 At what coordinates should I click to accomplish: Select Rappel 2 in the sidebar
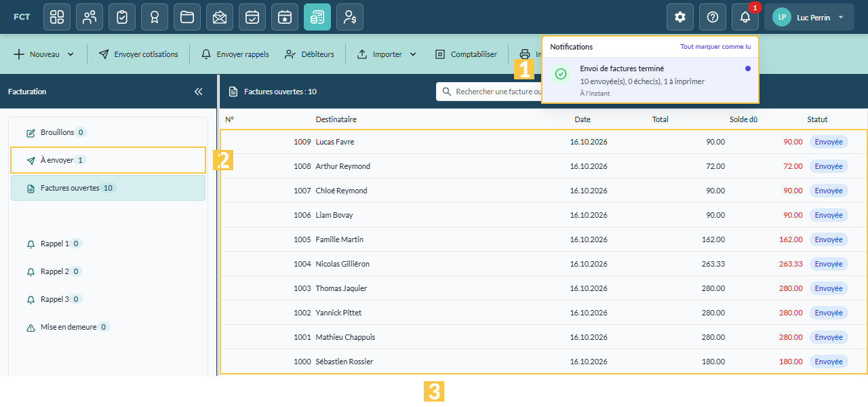[108, 271]
